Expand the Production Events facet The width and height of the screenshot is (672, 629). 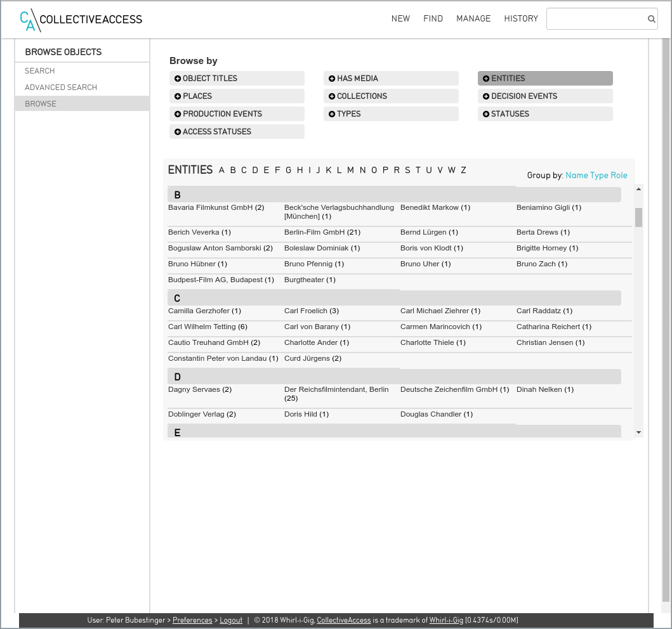tap(222, 114)
